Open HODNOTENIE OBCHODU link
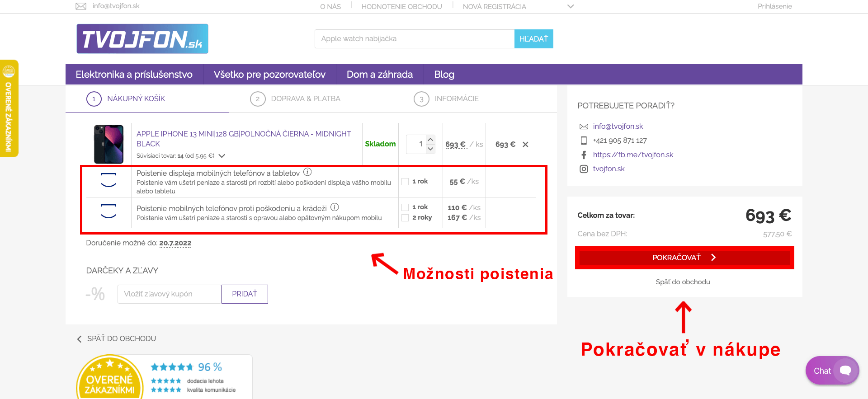The width and height of the screenshot is (868, 399). 402,7
